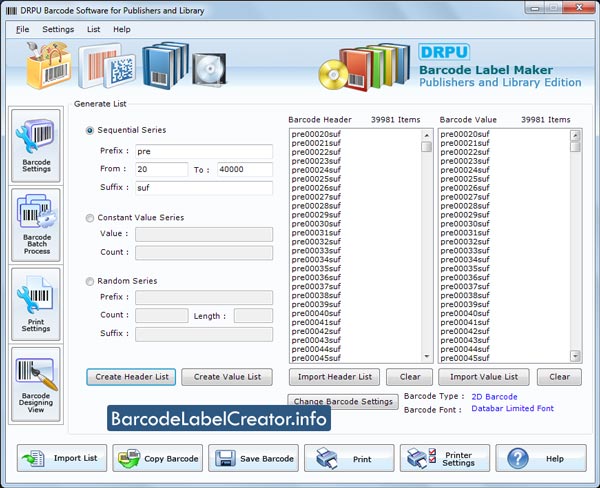Select Sequential Series radio button
This screenshot has width=600, height=488.
(90, 131)
